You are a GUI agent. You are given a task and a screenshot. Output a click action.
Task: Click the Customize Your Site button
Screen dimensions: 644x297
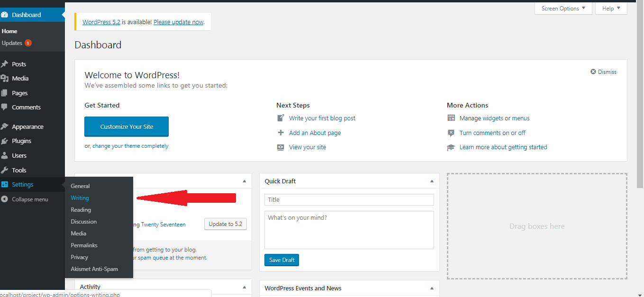[127, 126]
